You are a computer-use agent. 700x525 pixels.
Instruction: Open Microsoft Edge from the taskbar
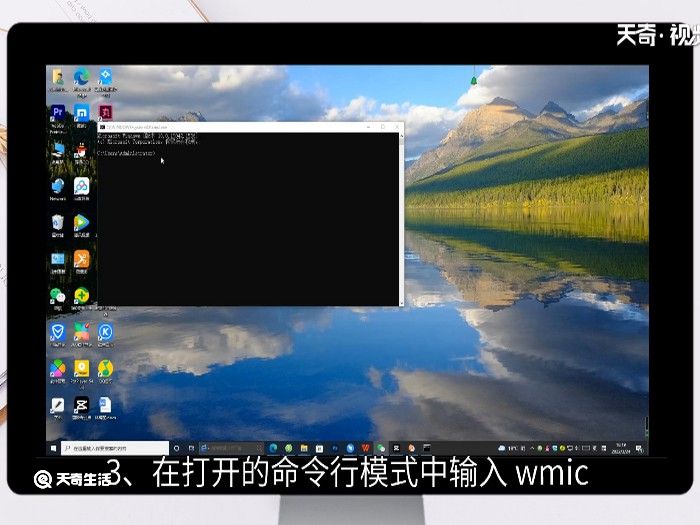273,448
